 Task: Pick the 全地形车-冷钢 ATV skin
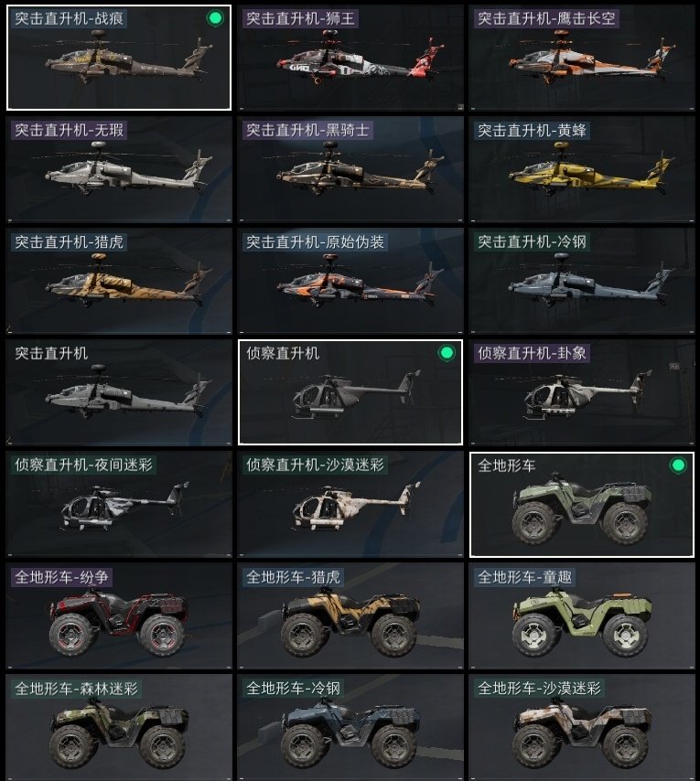(x=350, y=727)
